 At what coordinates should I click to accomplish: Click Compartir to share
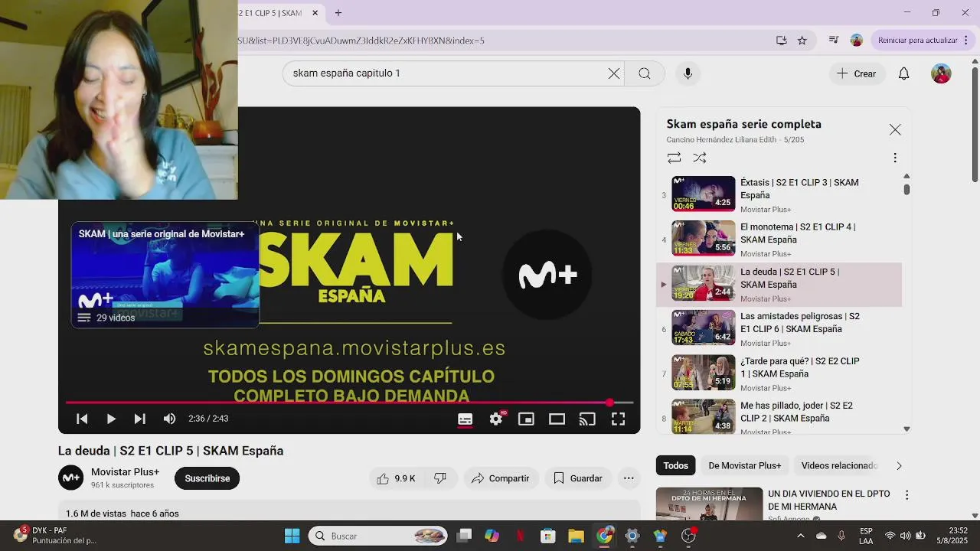pos(500,478)
